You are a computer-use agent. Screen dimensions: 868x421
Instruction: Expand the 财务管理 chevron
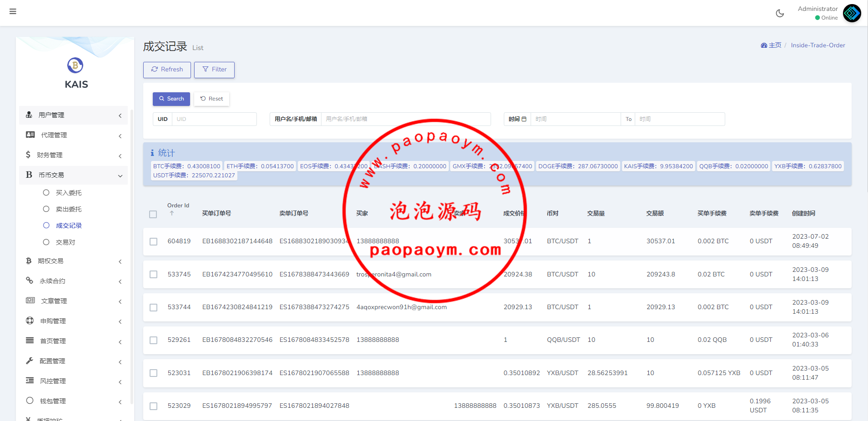(x=120, y=155)
